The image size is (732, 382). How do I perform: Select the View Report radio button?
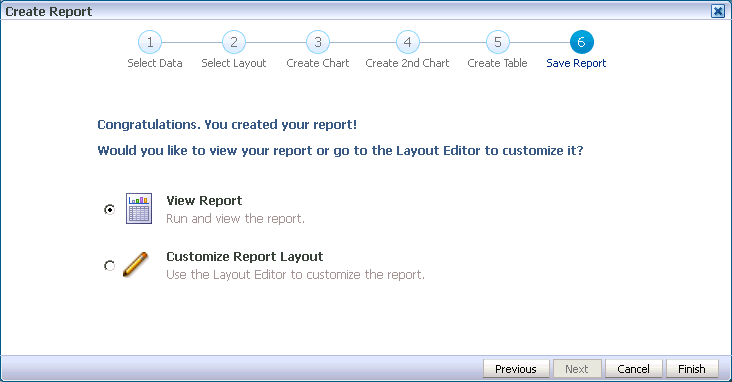[109, 209]
